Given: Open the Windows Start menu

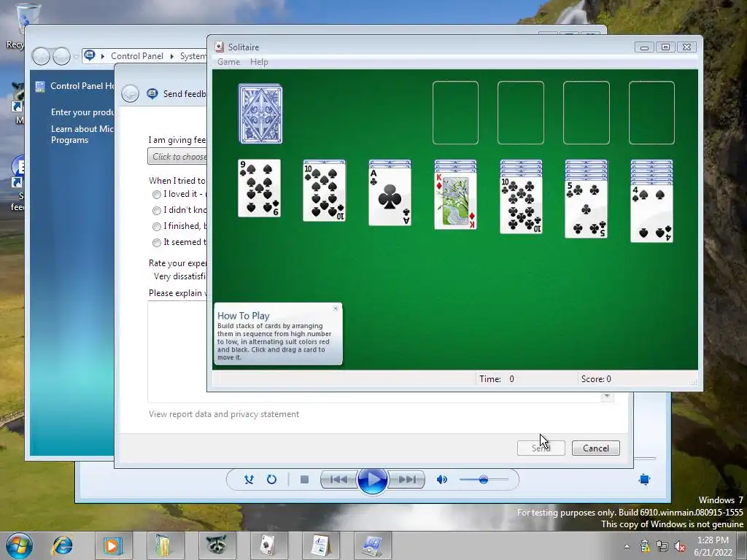Looking at the screenshot, I should click(x=19, y=545).
